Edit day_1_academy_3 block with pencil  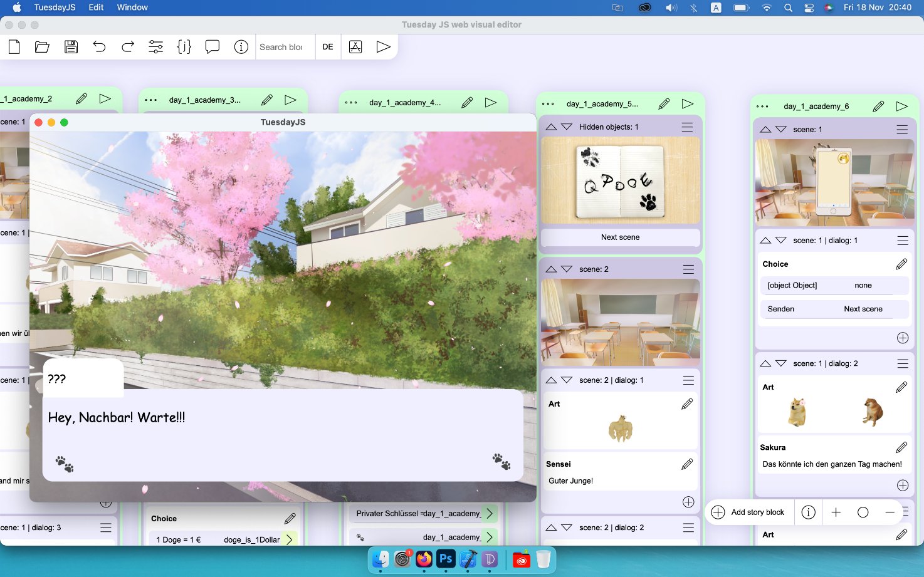pos(267,100)
